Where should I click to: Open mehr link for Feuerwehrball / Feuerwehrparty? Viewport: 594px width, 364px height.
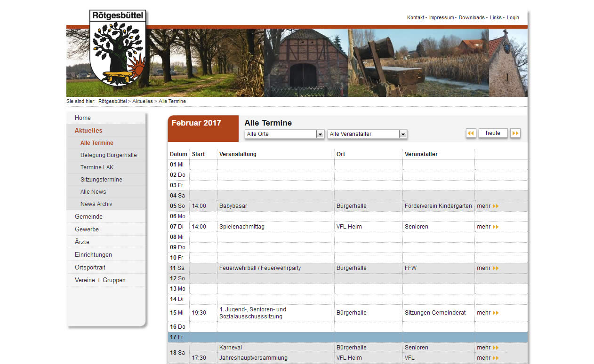[x=488, y=268]
